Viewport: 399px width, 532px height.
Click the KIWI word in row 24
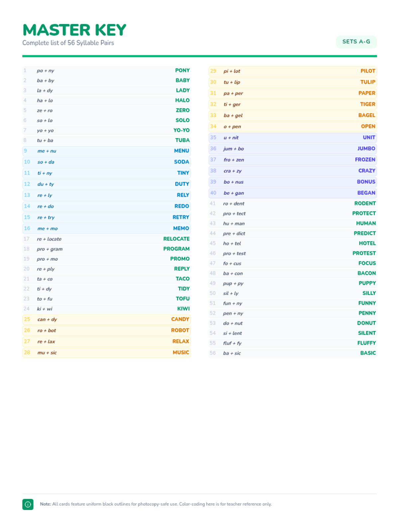click(x=183, y=309)
